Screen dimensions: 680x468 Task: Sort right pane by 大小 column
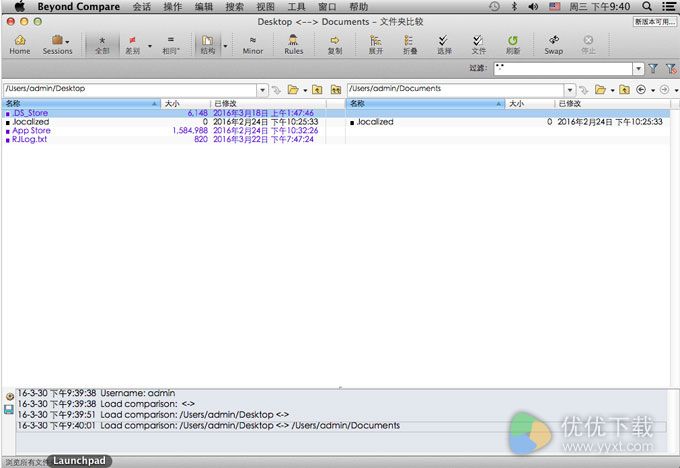(x=530, y=104)
